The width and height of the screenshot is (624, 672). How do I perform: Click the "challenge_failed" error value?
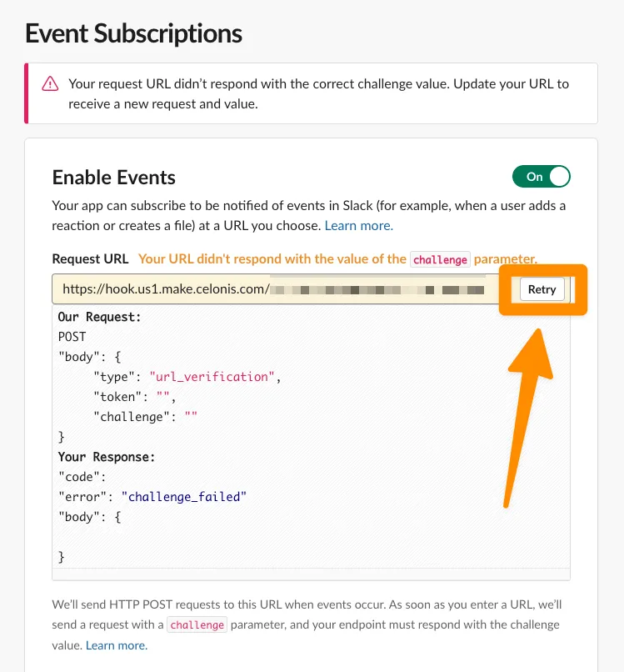pyautogui.click(x=184, y=496)
